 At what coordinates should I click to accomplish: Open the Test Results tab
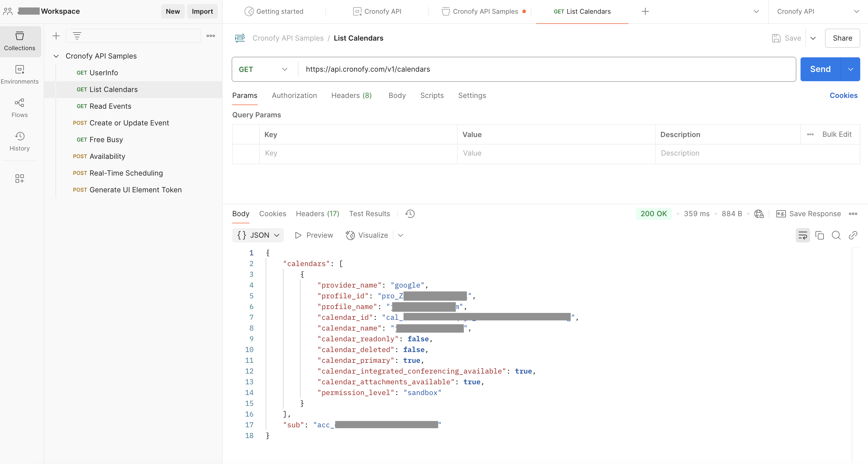pyautogui.click(x=370, y=213)
